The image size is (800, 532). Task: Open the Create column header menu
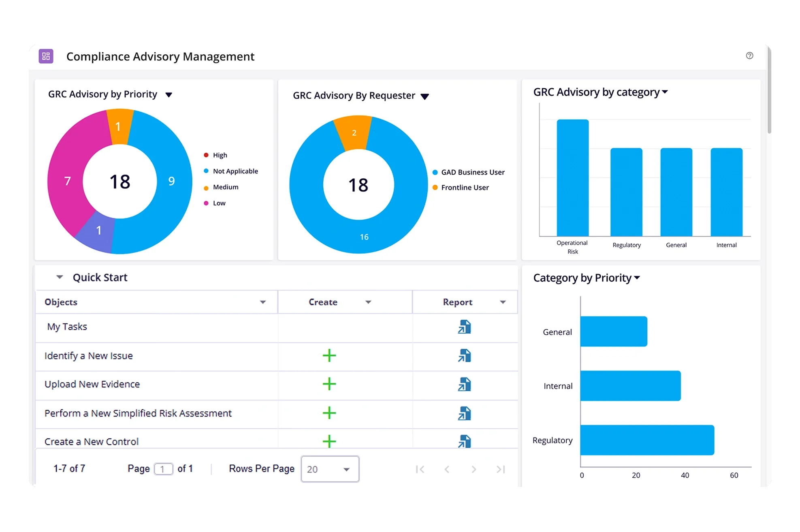pos(368,302)
